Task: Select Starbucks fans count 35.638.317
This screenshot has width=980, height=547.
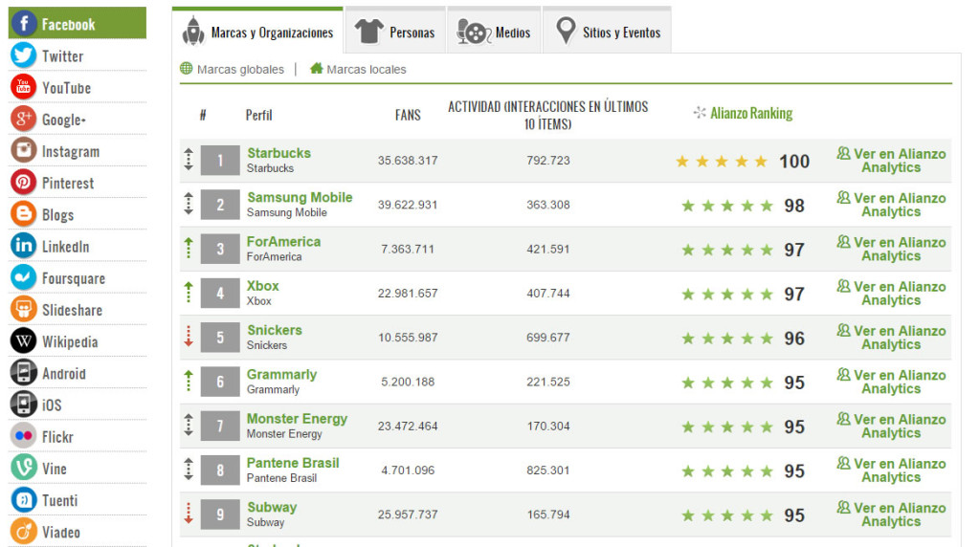Action: pyautogui.click(x=408, y=161)
